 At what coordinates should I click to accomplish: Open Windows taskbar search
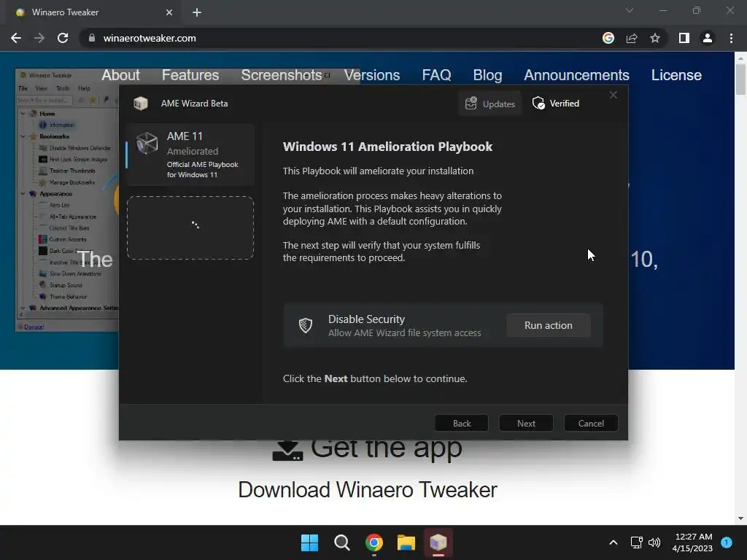pos(341,542)
